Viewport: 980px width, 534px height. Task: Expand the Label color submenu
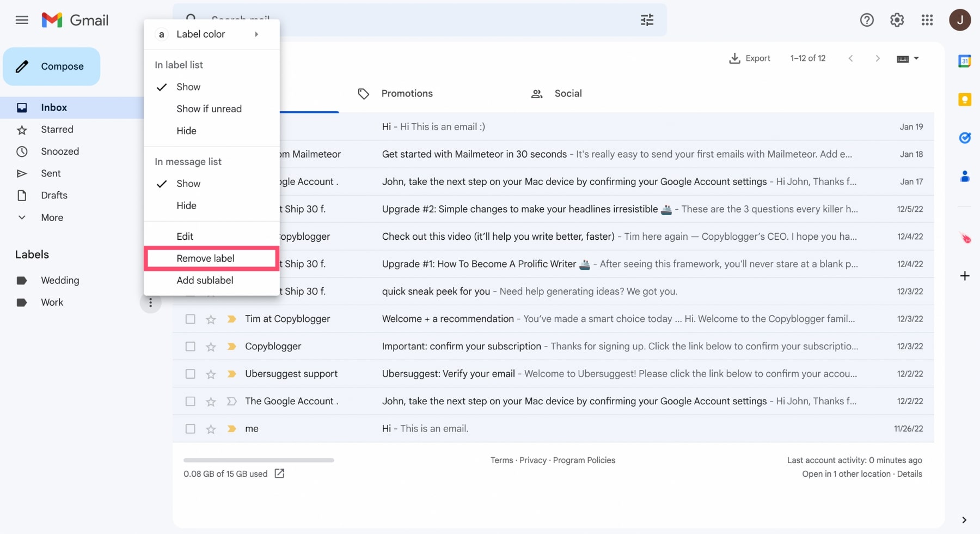click(211, 34)
